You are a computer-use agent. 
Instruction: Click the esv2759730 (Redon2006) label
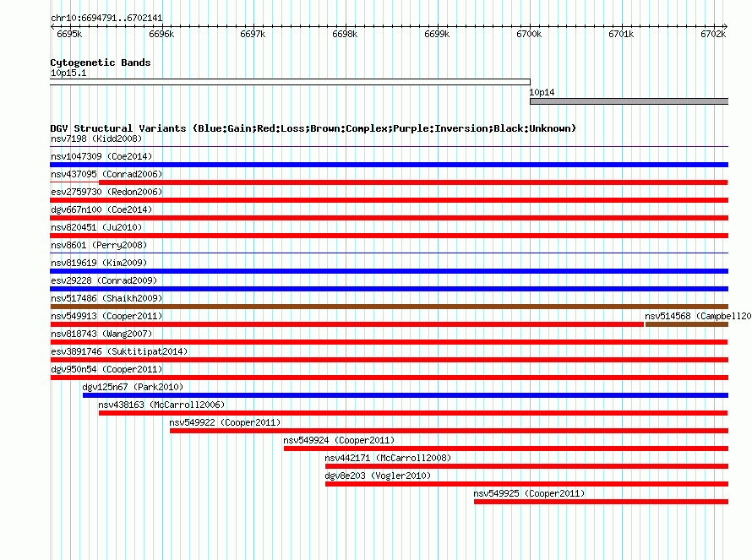pos(106,193)
